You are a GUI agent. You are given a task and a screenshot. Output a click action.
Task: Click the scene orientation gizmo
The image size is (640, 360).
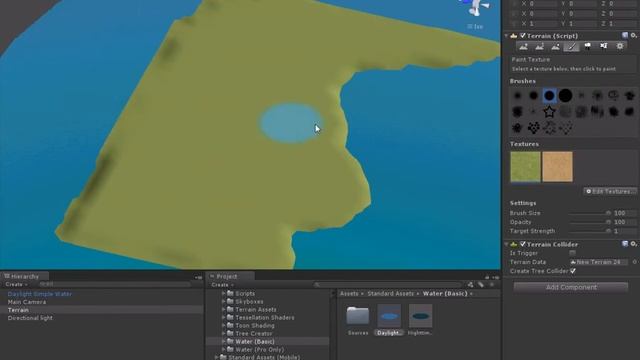475,8
